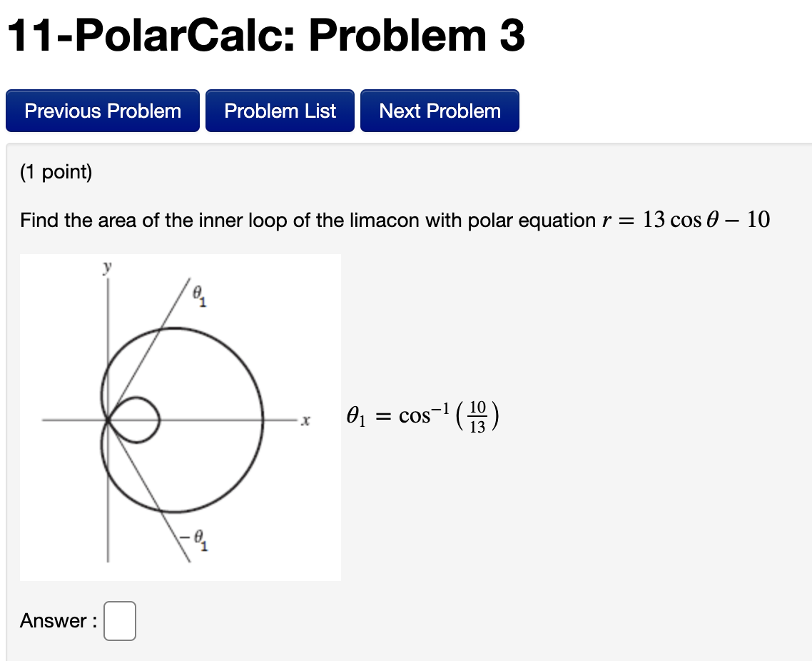Click the problem statement sentence

click(x=285, y=221)
